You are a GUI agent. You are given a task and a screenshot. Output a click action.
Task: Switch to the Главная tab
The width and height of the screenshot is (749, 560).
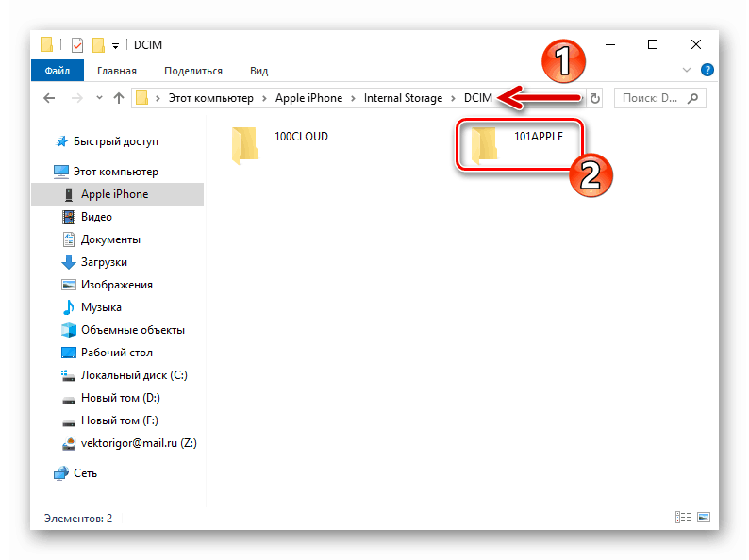tap(117, 71)
